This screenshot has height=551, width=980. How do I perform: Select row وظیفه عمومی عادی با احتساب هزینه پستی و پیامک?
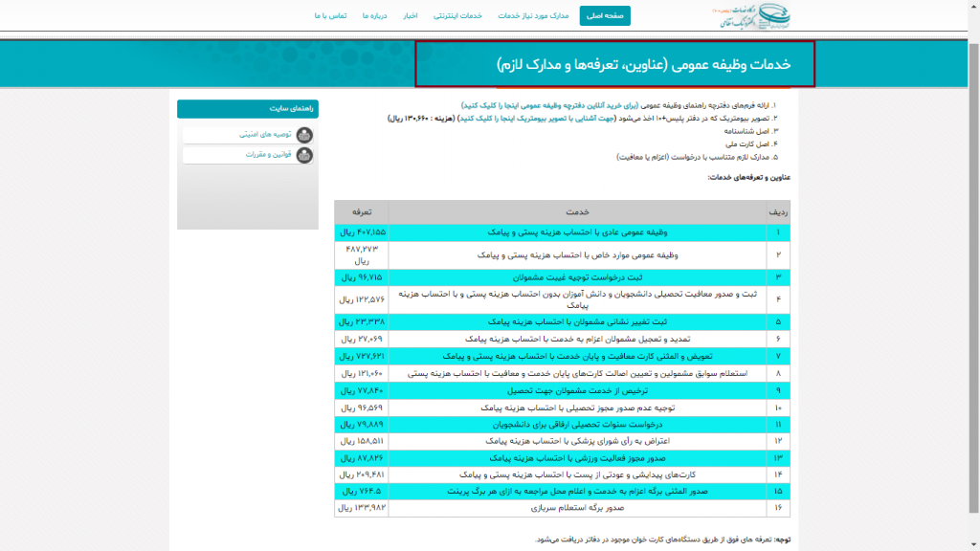tap(562, 232)
